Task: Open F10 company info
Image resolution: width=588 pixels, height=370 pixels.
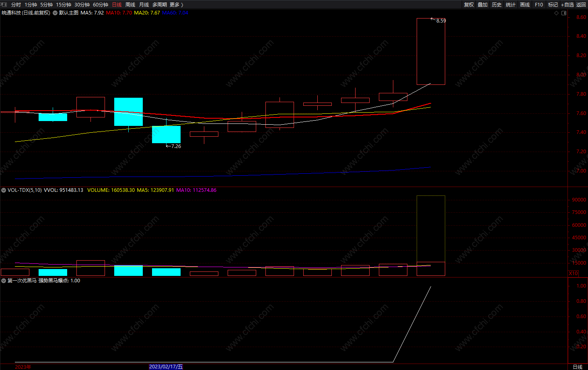Action: pyautogui.click(x=539, y=4)
